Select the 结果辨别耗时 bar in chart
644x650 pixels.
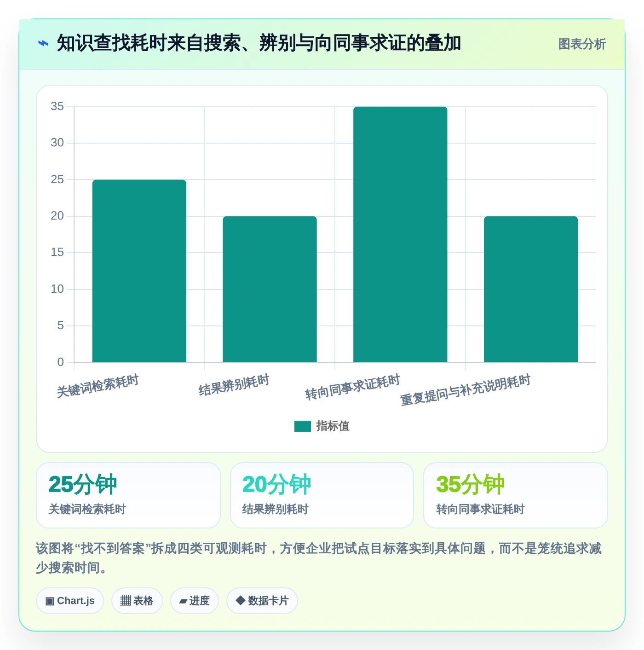[270, 289]
